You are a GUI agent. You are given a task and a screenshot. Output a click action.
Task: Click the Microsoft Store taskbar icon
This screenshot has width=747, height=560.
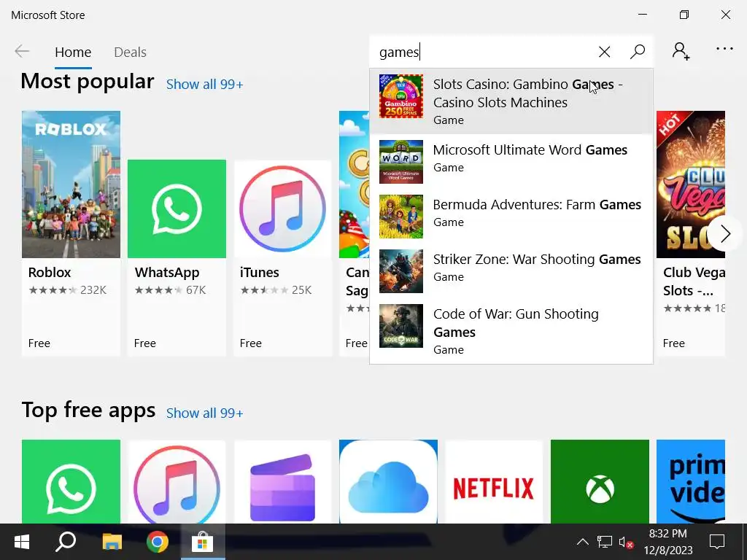tap(203, 542)
